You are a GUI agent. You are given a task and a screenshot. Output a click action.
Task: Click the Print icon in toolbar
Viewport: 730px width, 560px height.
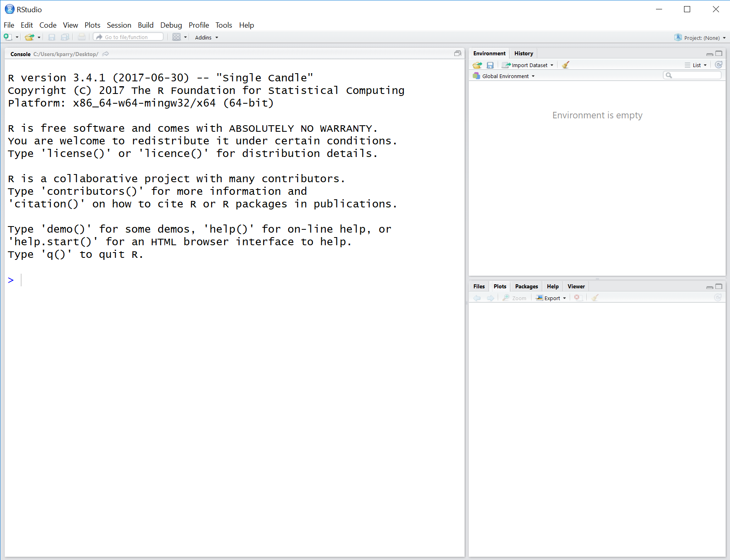pyautogui.click(x=82, y=37)
